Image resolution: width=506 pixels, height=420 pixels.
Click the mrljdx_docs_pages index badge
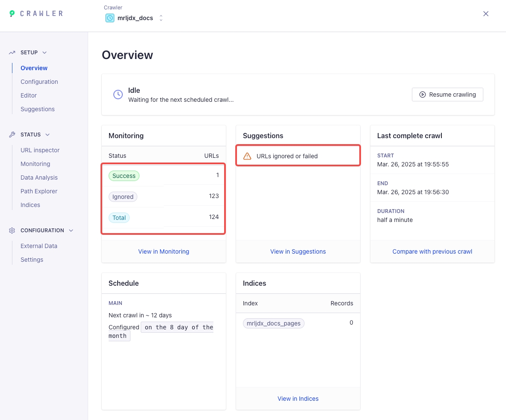[273, 323]
